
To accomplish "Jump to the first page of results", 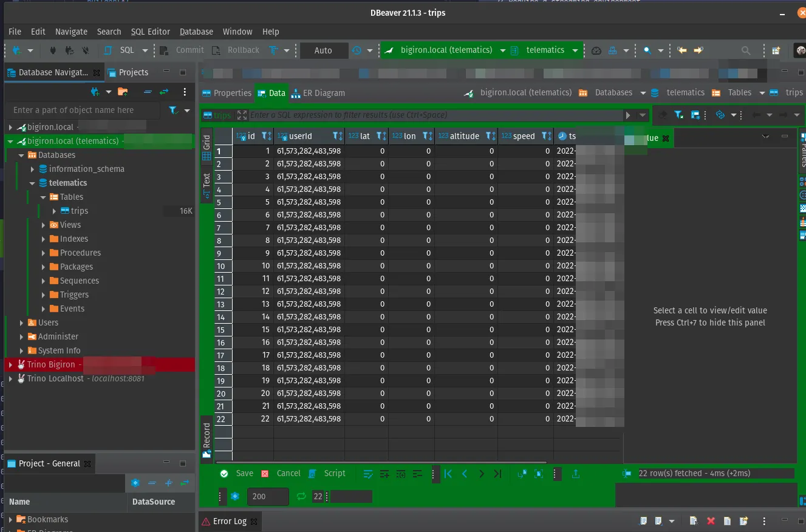I will pyautogui.click(x=448, y=474).
